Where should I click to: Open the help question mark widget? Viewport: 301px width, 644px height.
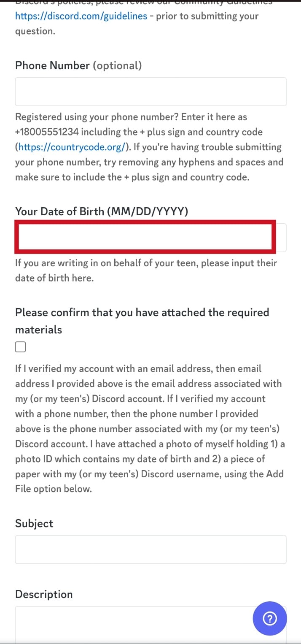coord(270,619)
